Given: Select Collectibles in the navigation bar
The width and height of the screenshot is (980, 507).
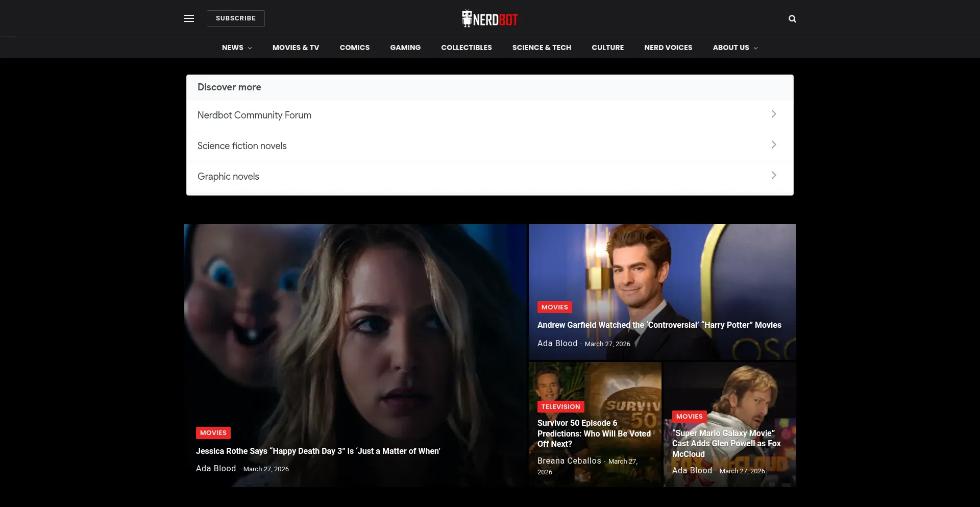Looking at the screenshot, I should click(x=467, y=47).
